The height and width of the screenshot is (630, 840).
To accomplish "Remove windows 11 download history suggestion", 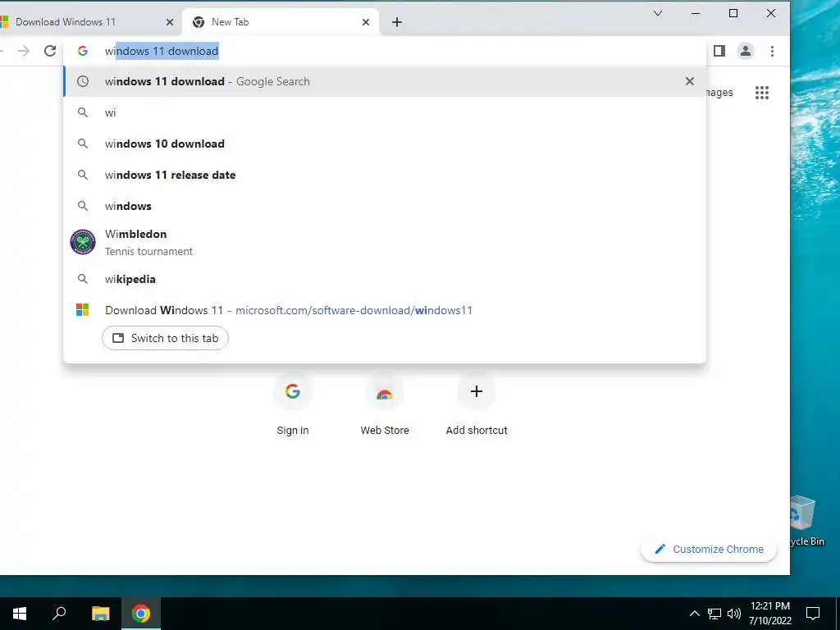I will (x=689, y=81).
